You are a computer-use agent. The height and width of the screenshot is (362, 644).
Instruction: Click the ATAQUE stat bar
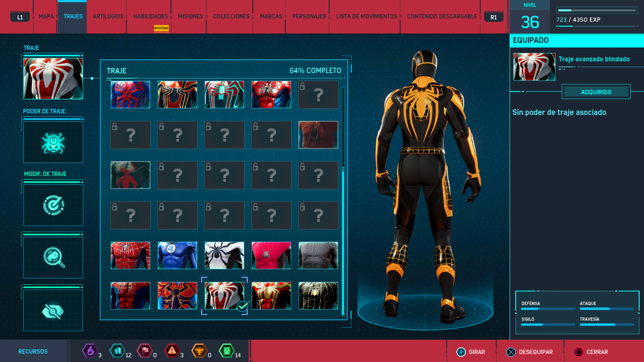(x=607, y=309)
